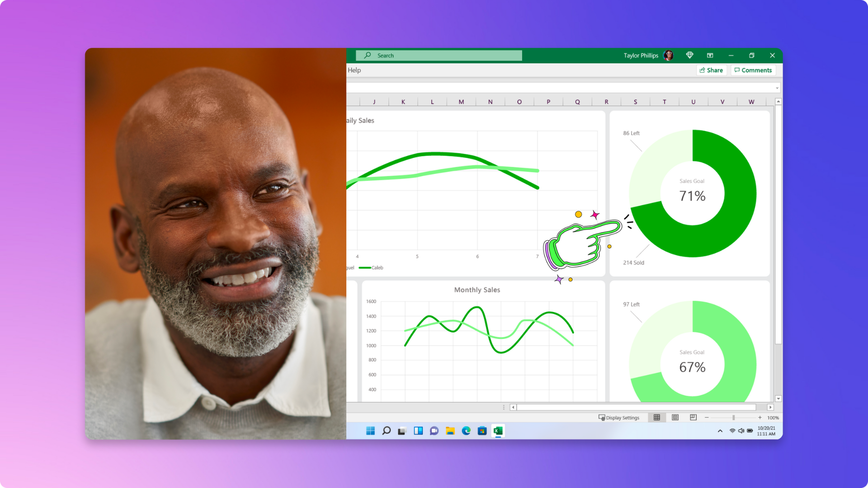Screen dimensions: 868x488
Task: Select Page Break Preview icon
Action: pyautogui.click(x=693, y=417)
